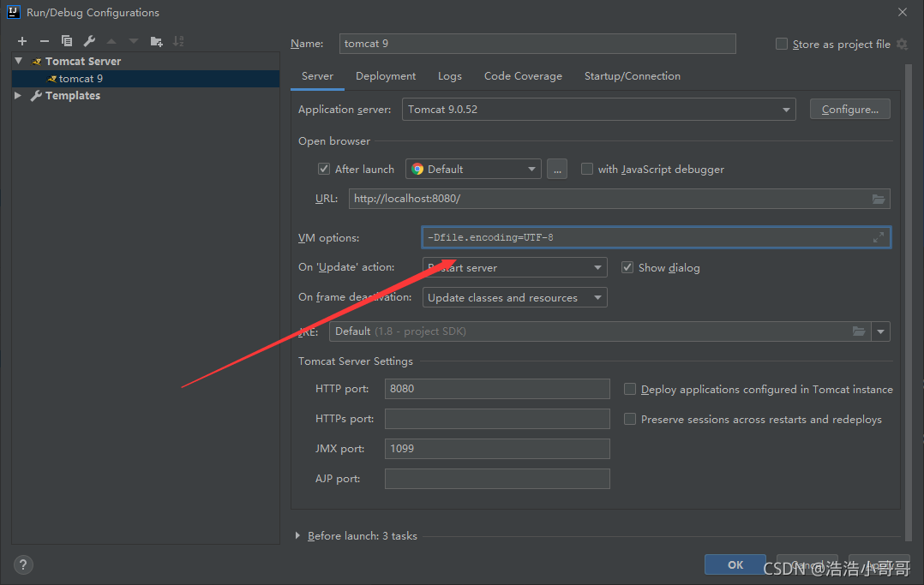Click the AJP port field

pyautogui.click(x=497, y=479)
